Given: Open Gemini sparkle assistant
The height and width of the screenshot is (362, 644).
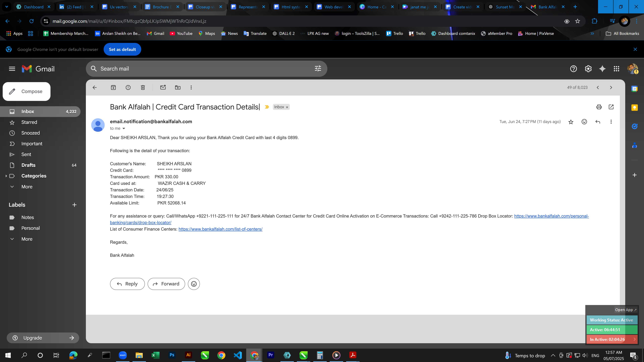Looking at the screenshot, I should click(x=602, y=69).
